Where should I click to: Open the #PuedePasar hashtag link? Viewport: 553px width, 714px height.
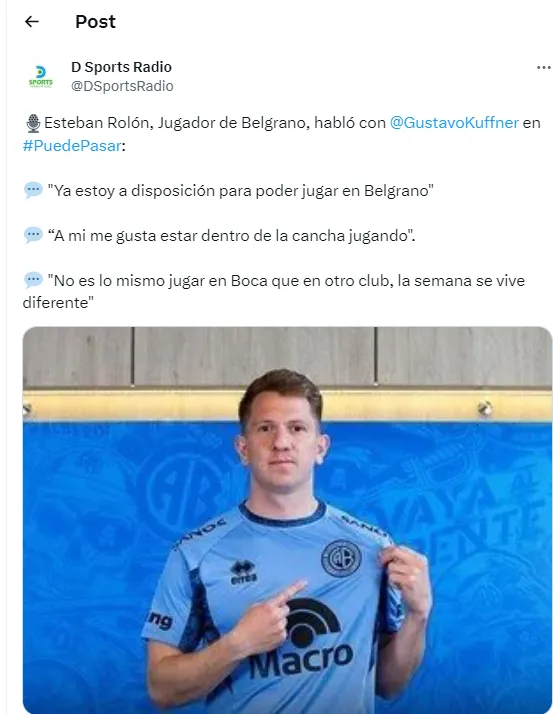point(72,146)
